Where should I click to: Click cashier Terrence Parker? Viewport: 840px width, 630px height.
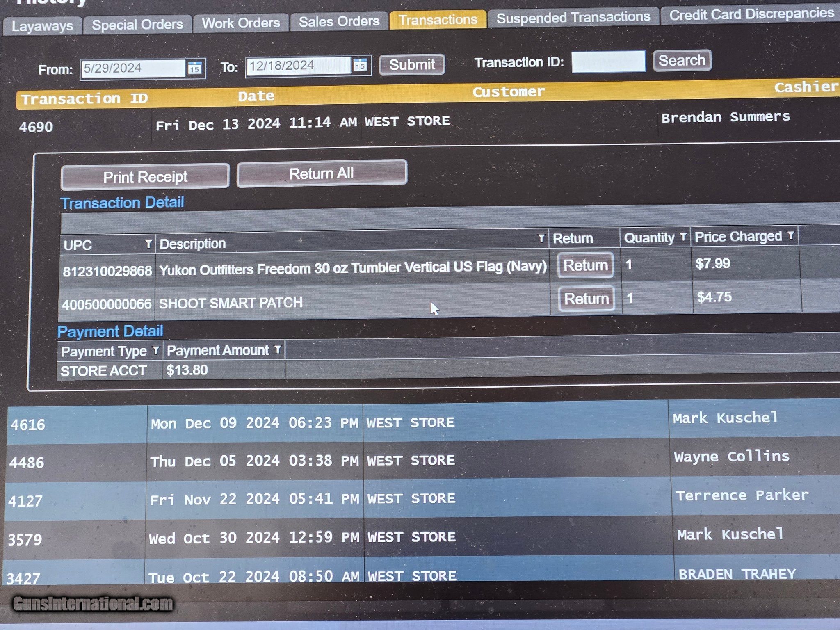[742, 495]
